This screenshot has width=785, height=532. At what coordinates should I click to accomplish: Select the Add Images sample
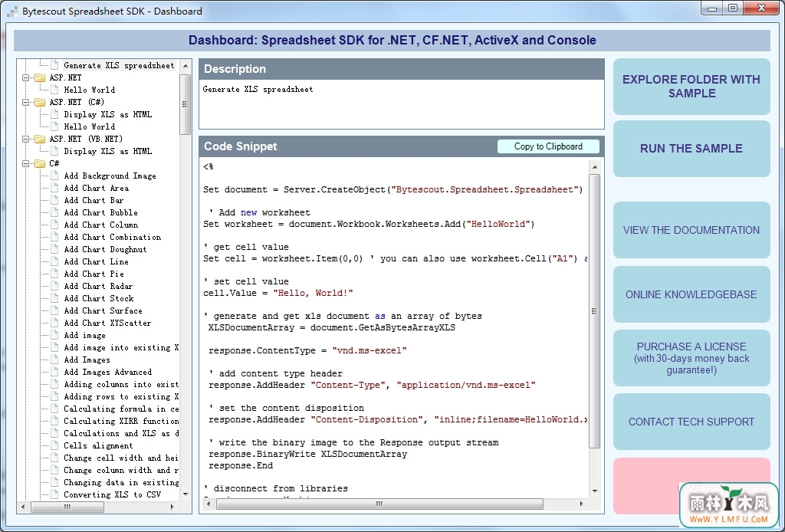pos(87,360)
